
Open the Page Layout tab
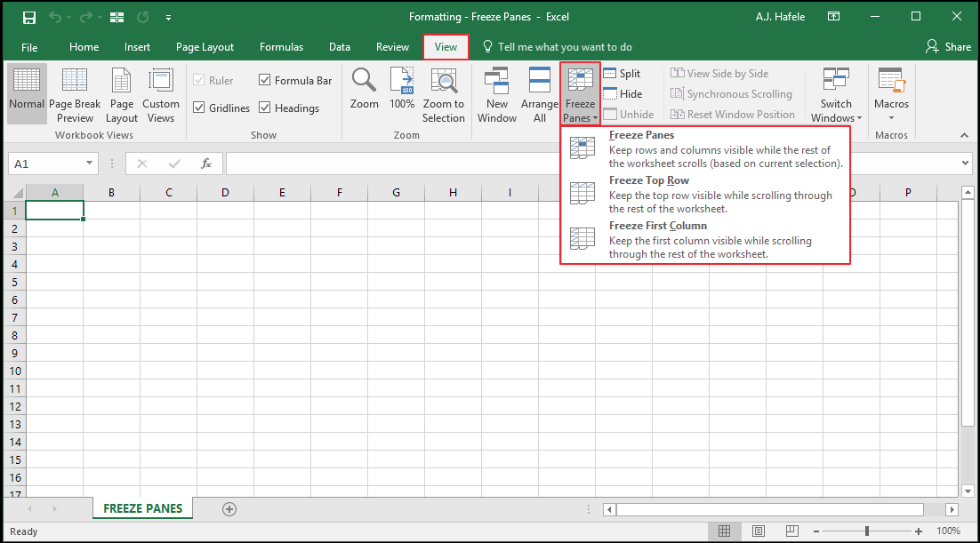(205, 47)
